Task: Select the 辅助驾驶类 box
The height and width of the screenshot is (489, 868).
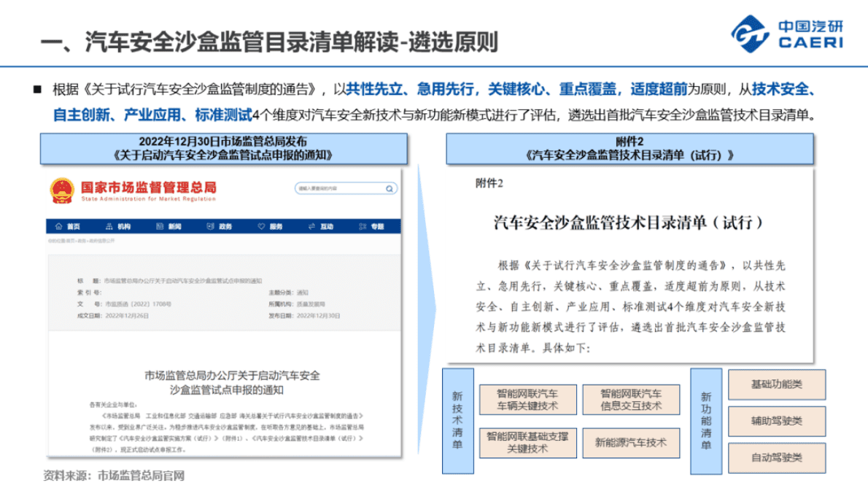Action: point(776,421)
